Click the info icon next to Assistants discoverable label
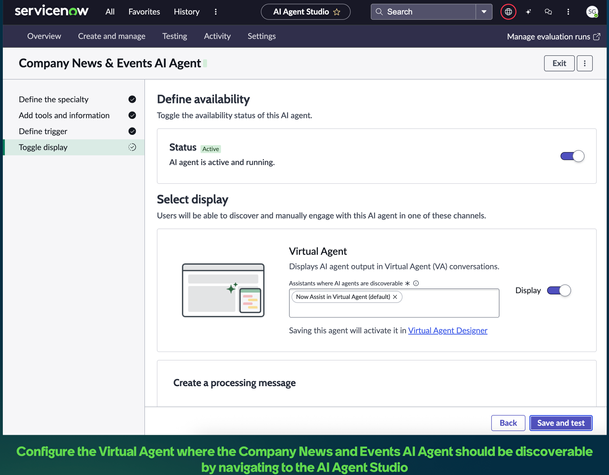Image resolution: width=609 pixels, height=475 pixels. (416, 283)
